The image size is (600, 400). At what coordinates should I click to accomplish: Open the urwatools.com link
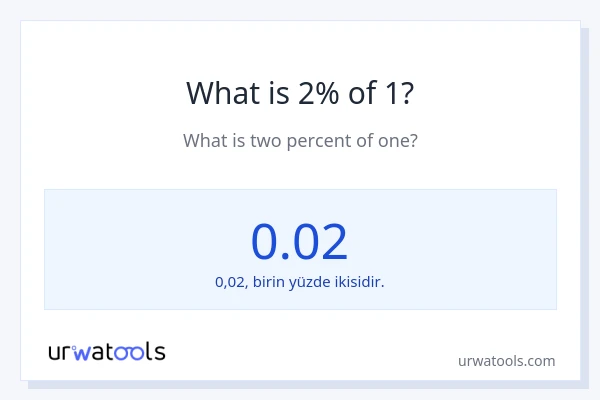click(x=505, y=360)
